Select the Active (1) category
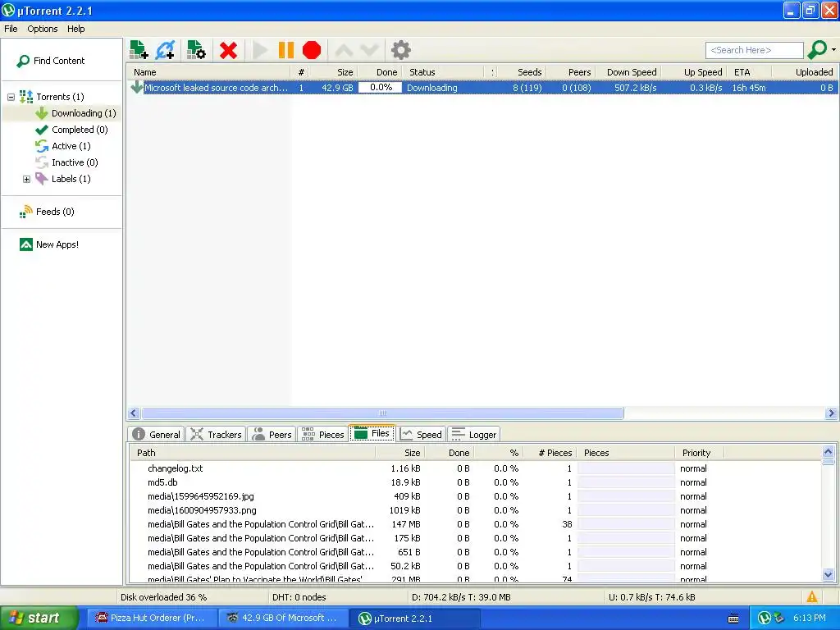 click(62, 146)
